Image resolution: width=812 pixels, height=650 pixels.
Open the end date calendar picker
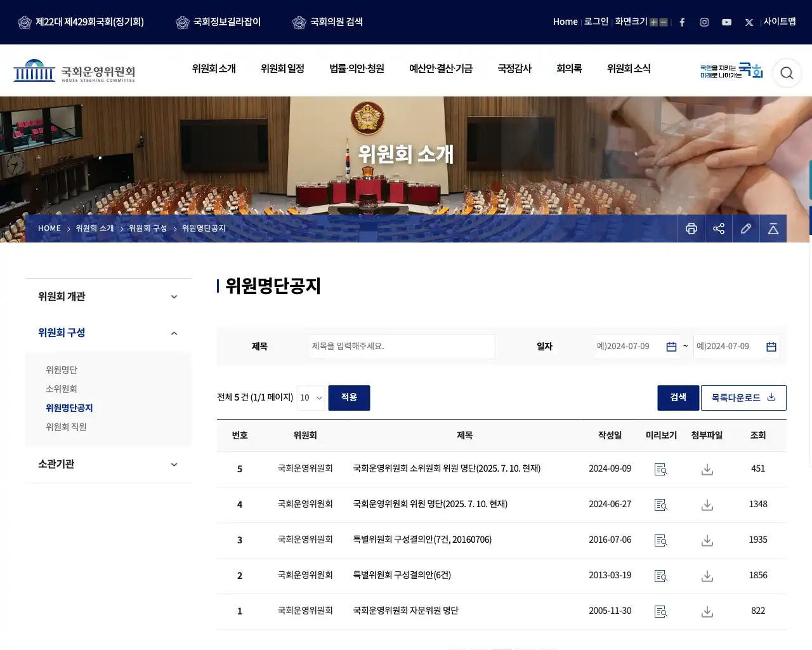coord(771,347)
